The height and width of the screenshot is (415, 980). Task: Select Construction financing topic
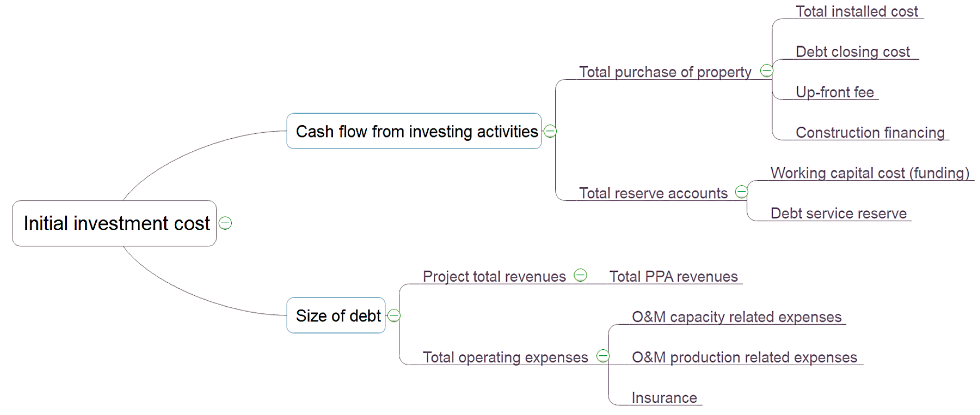tap(870, 133)
